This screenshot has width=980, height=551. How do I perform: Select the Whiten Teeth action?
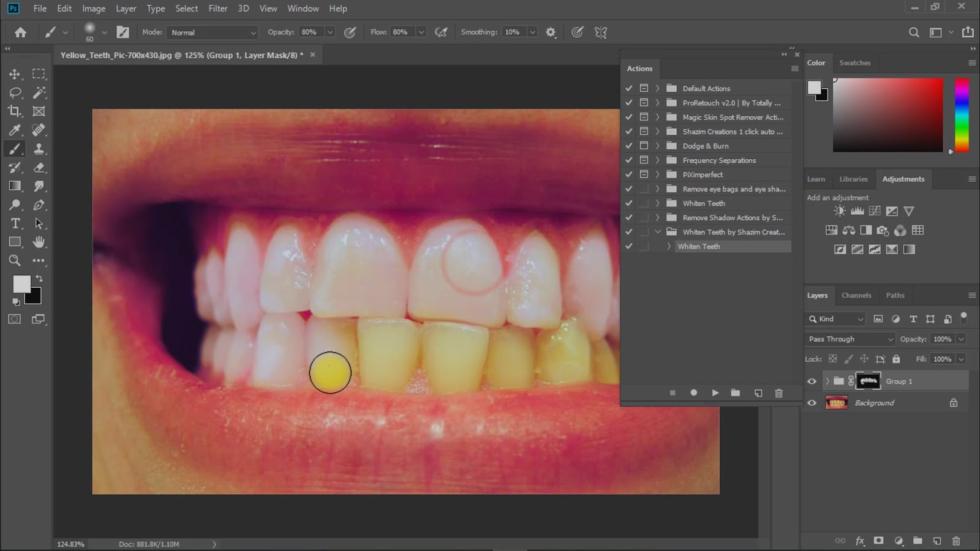pyautogui.click(x=698, y=246)
